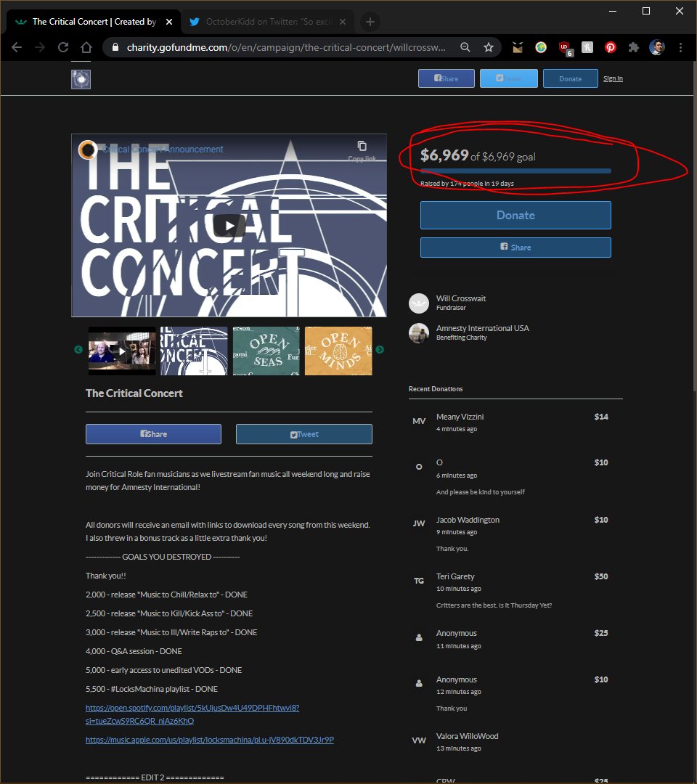Viewport: 697px width, 784px height.
Task: Open the Sign in link
Action: [613, 78]
